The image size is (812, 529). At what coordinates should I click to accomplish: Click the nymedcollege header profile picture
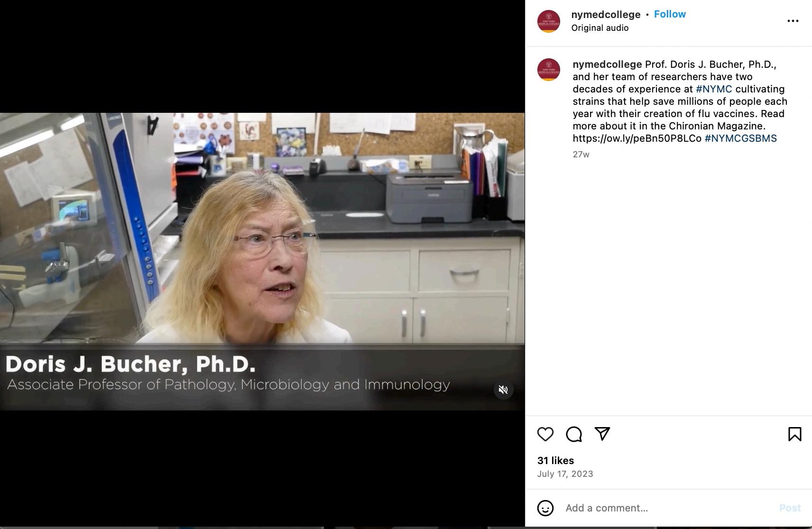click(x=549, y=21)
